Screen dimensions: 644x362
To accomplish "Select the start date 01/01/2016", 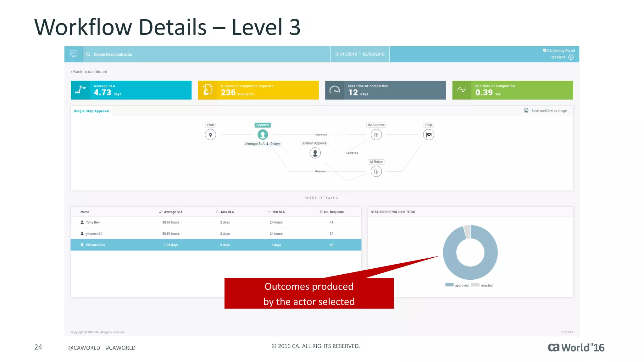I will point(346,54).
